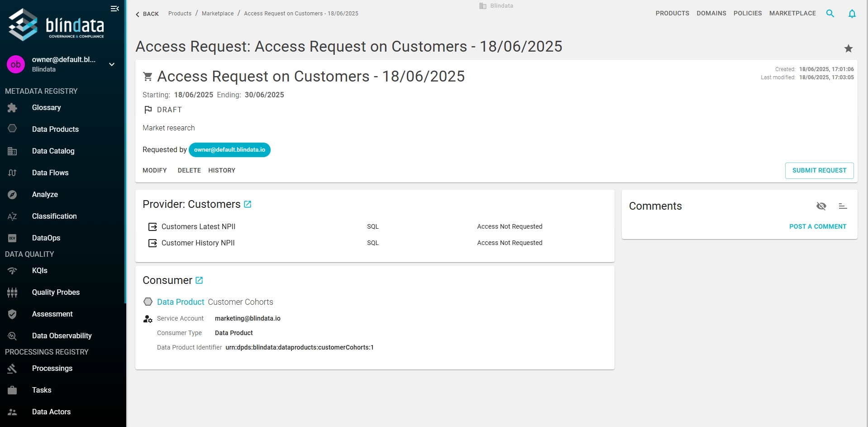The image size is (868, 427).
Task: Click the Assessment shield icon
Action: click(x=12, y=314)
